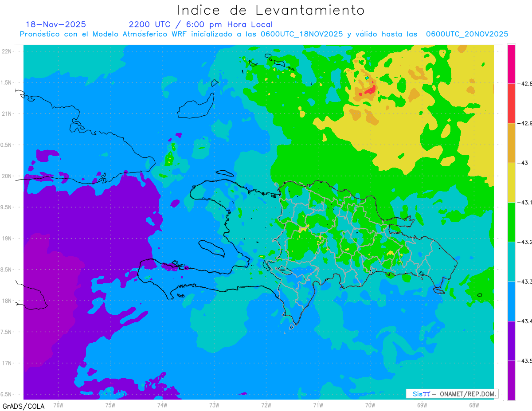
Task: Click the '68W' longitude label
Action: 473,405
